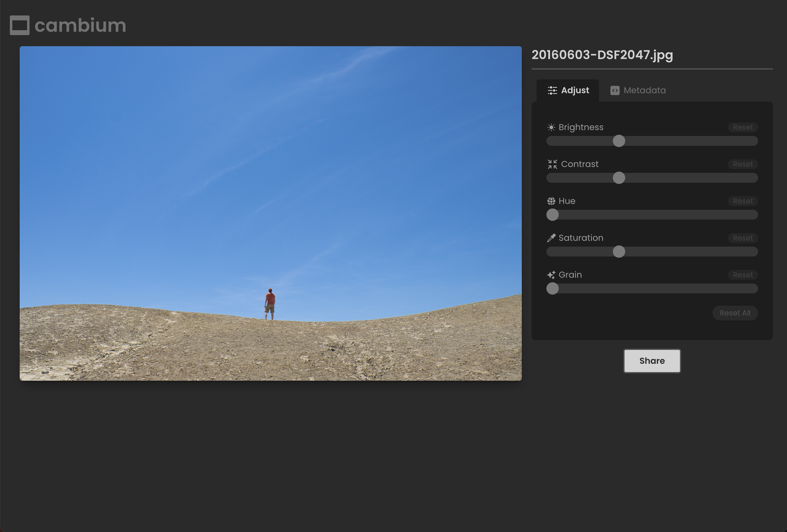Open the Metadata tab
The height and width of the screenshot is (532, 787).
[638, 90]
